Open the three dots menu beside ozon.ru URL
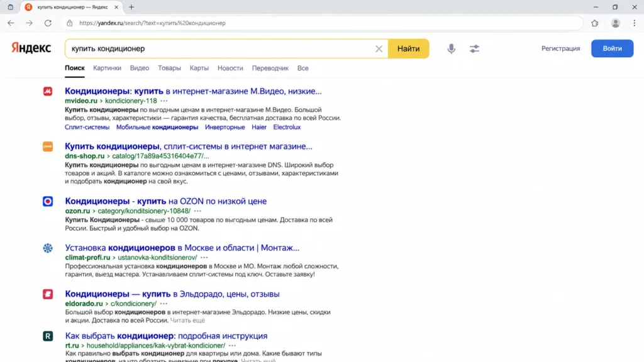This screenshot has width=644, height=362. click(197, 211)
